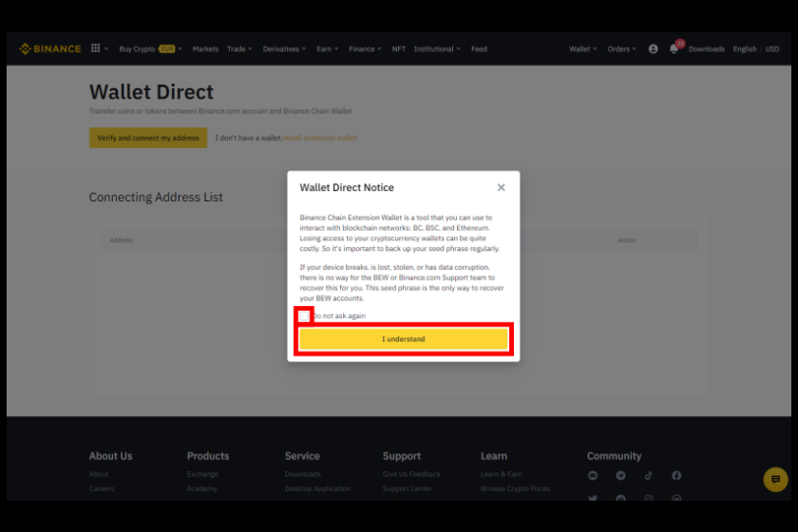Viewport: 798px width, 532px height.
Task: Go to Markets in the nav bar
Action: pos(205,48)
